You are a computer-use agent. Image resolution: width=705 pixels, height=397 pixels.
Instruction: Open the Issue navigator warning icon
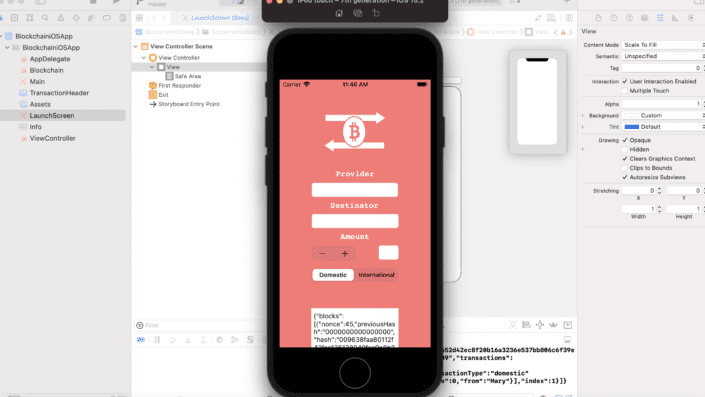tap(61, 18)
